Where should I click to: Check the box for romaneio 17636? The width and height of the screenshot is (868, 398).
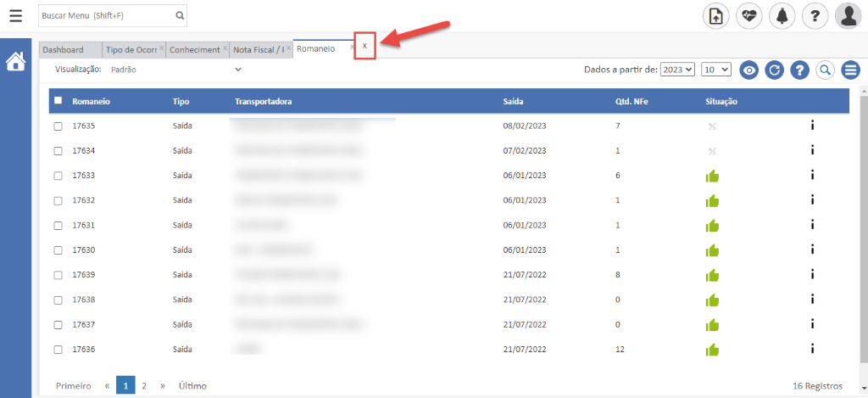(58, 350)
